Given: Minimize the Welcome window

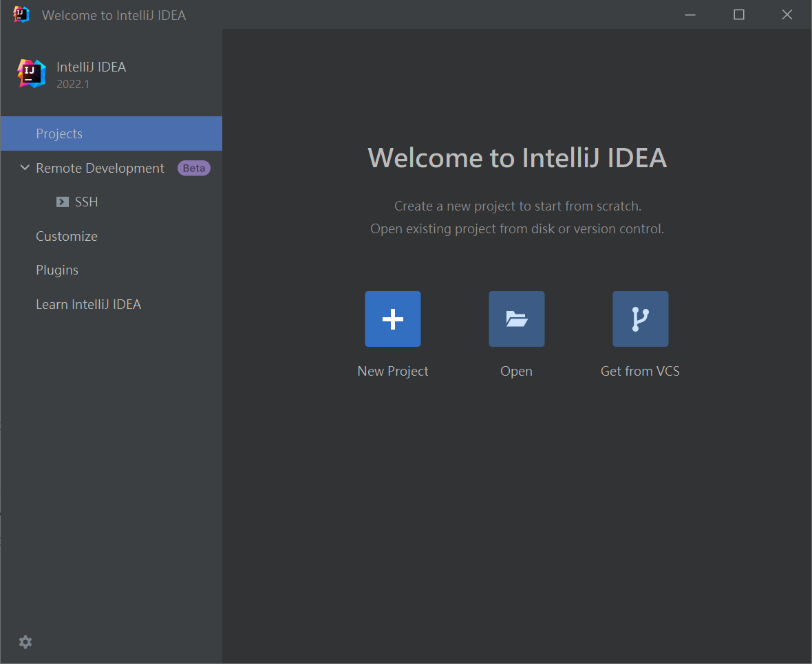Looking at the screenshot, I should (690, 14).
